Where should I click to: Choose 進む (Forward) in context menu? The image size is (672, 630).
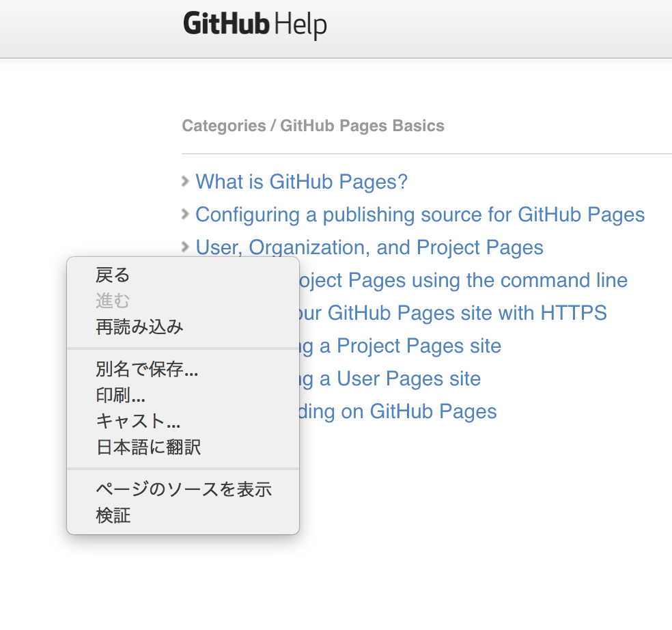click(183, 301)
